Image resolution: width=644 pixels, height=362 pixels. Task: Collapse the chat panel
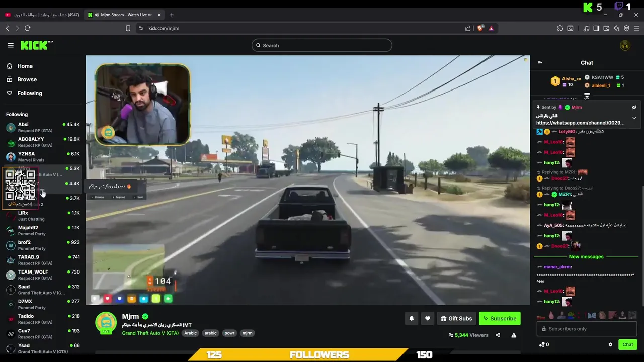tap(540, 63)
